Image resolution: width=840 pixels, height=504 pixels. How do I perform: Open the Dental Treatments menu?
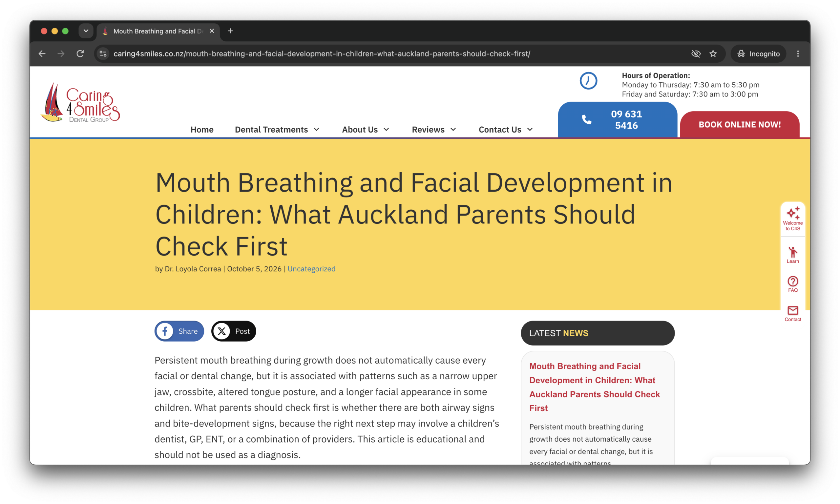coord(271,129)
